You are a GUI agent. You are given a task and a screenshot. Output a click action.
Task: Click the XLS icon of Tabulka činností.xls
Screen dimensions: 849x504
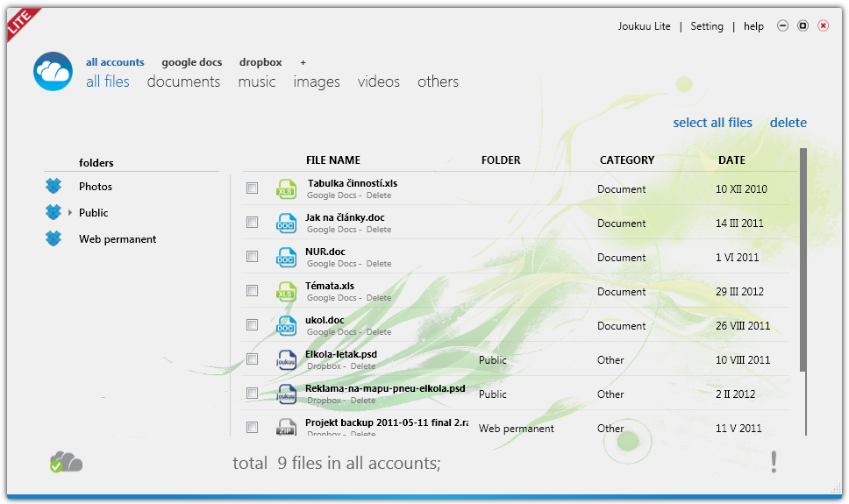(286, 189)
